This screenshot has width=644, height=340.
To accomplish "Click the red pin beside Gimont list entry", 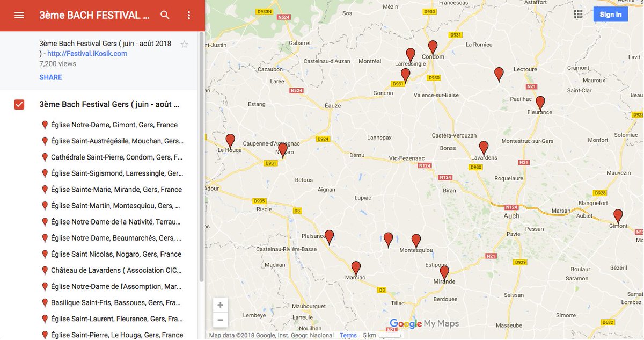I will coord(45,125).
